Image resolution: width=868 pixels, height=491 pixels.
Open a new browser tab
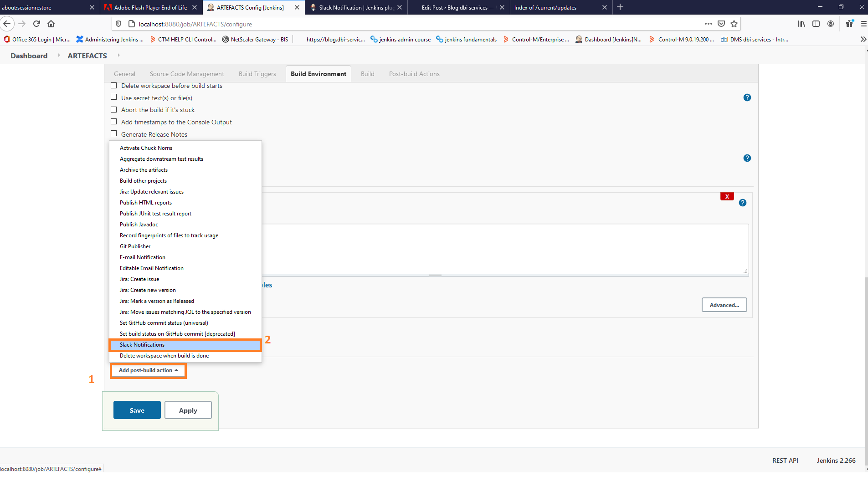620,7
